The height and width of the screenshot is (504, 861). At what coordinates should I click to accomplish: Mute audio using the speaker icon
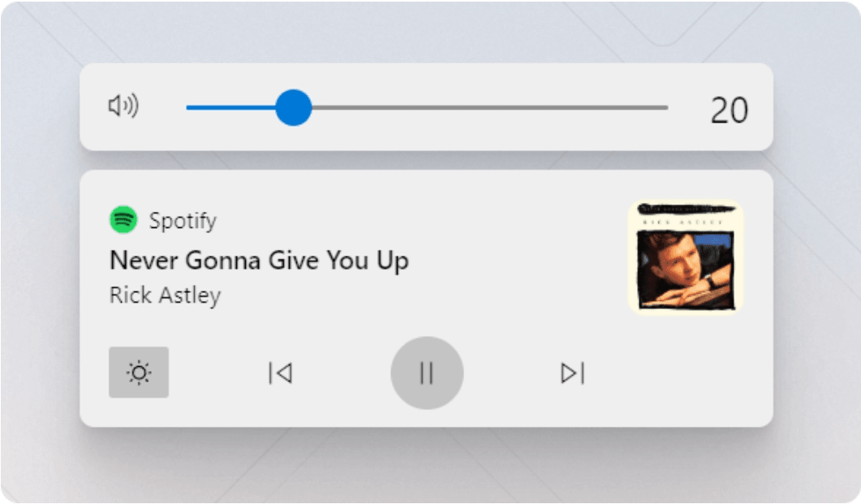[123, 106]
